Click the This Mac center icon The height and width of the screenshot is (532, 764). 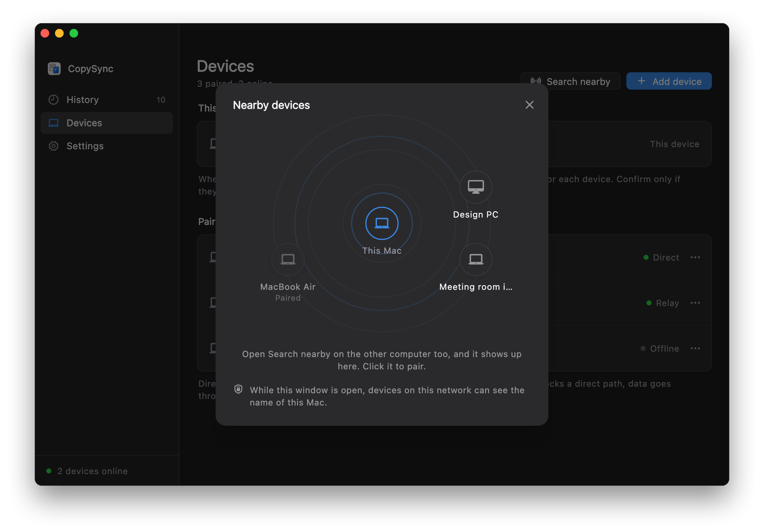click(382, 223)
